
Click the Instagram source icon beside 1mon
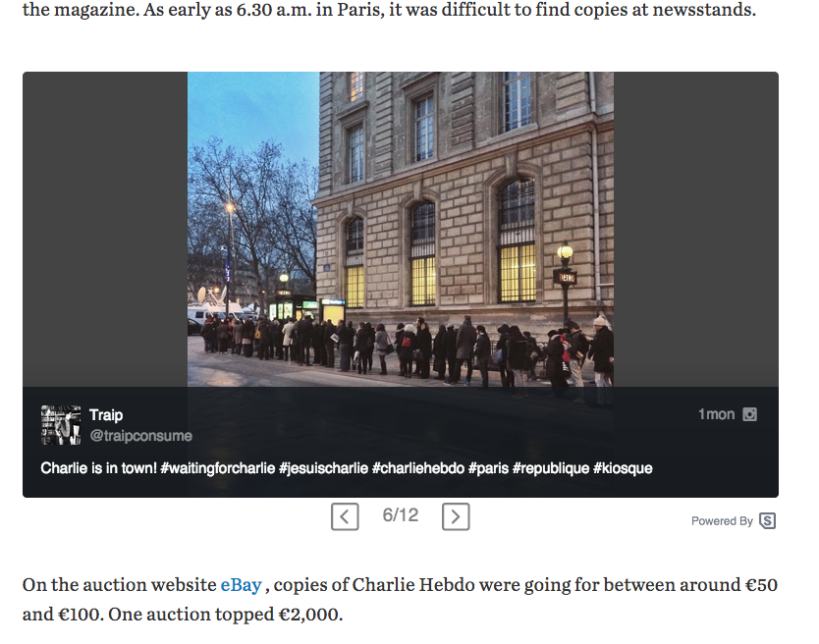(x=749, y=414)
